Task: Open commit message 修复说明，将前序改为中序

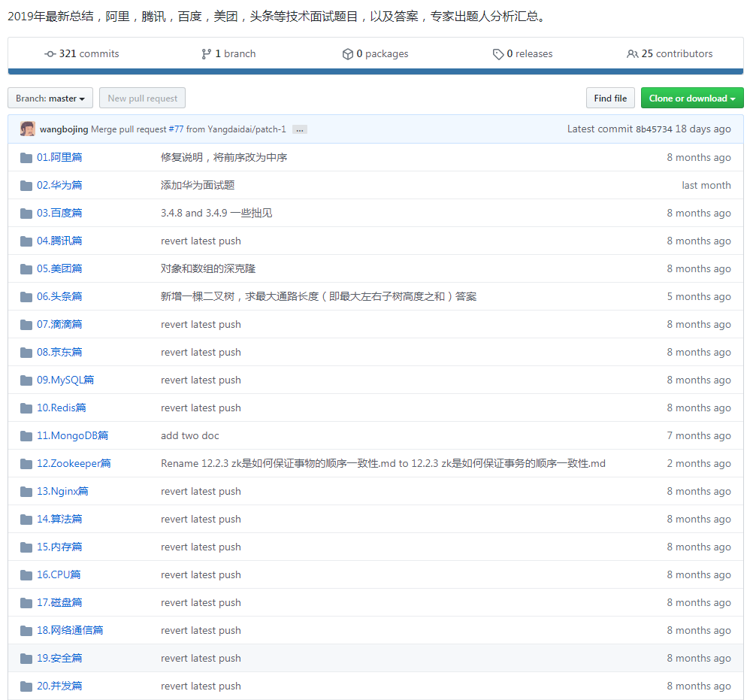Action: 224,158
